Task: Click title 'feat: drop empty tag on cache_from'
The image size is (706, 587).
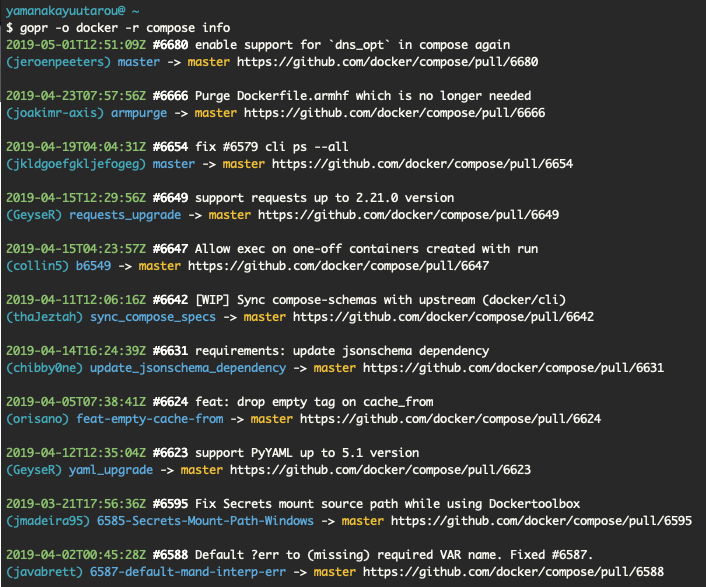Action: coord(314,402)
